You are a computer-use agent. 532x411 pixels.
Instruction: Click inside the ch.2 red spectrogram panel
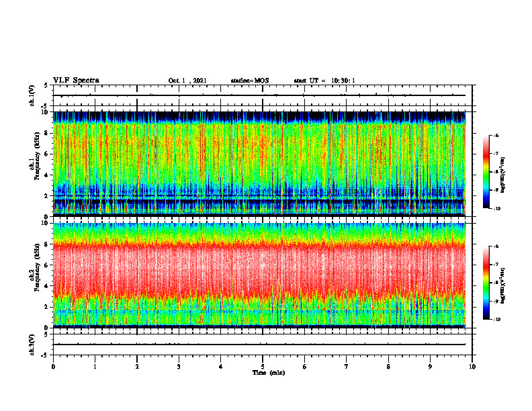click(259, 275)
